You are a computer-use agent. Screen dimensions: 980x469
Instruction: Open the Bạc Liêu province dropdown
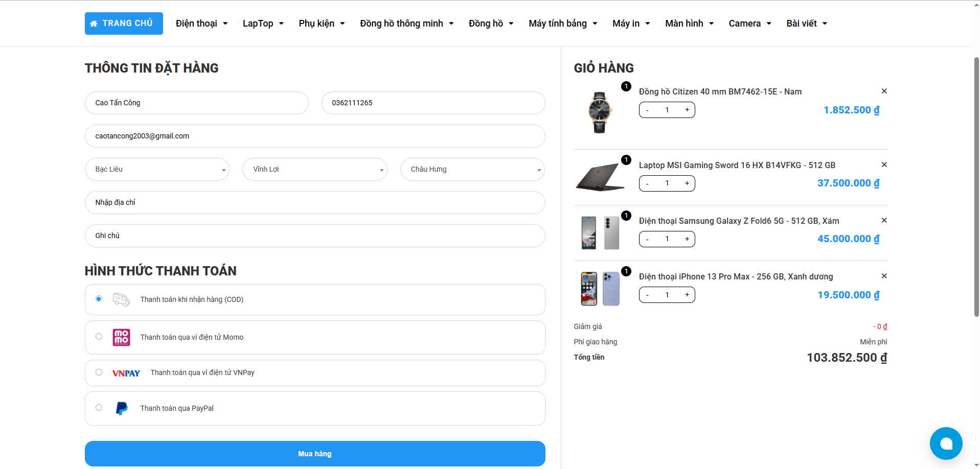tap(157, 170)
